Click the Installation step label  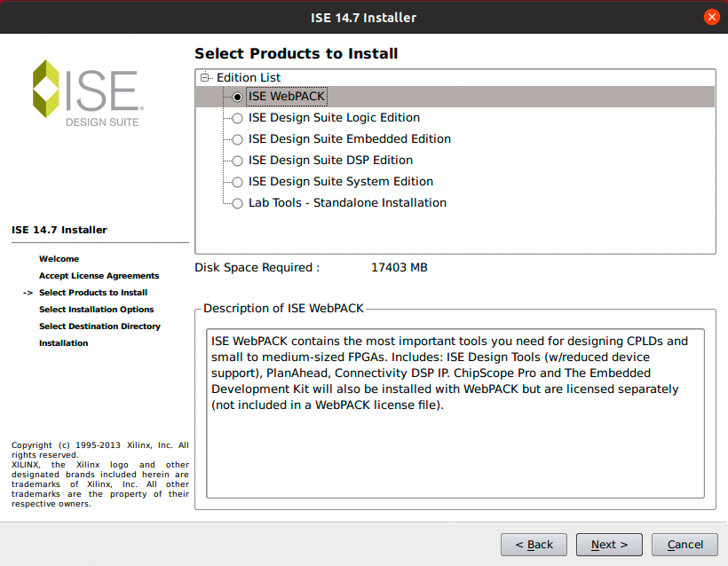click(x=64, y=343)
